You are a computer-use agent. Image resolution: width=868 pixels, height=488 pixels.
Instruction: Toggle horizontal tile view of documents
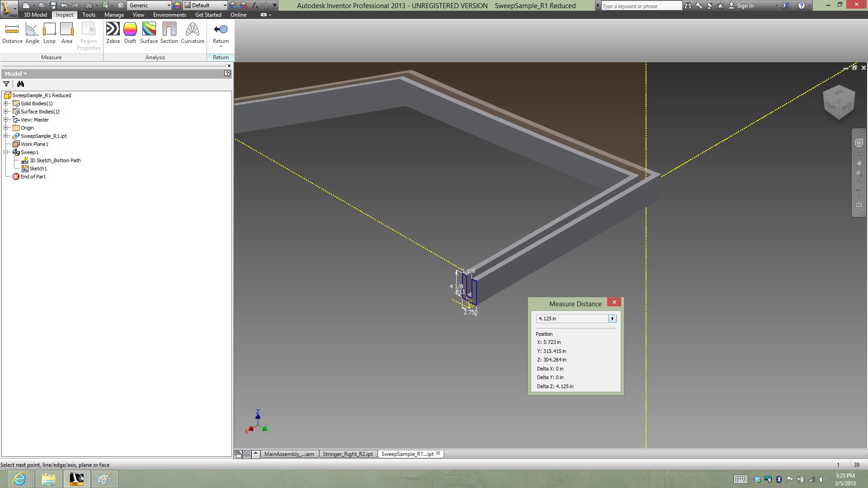pyautogui.click(x=246, y=454)
